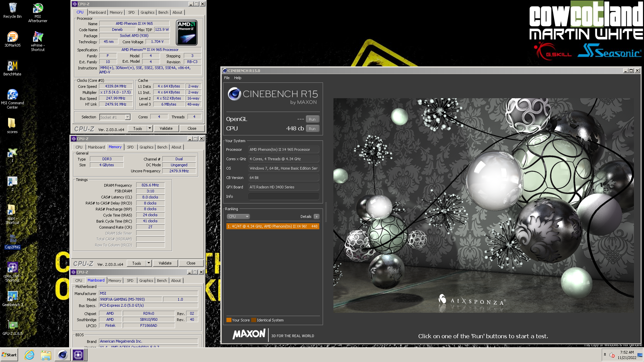Click Close button in Memory CPU-Z window
Viewport: 644px width, 362px height.
coord(191,263)
